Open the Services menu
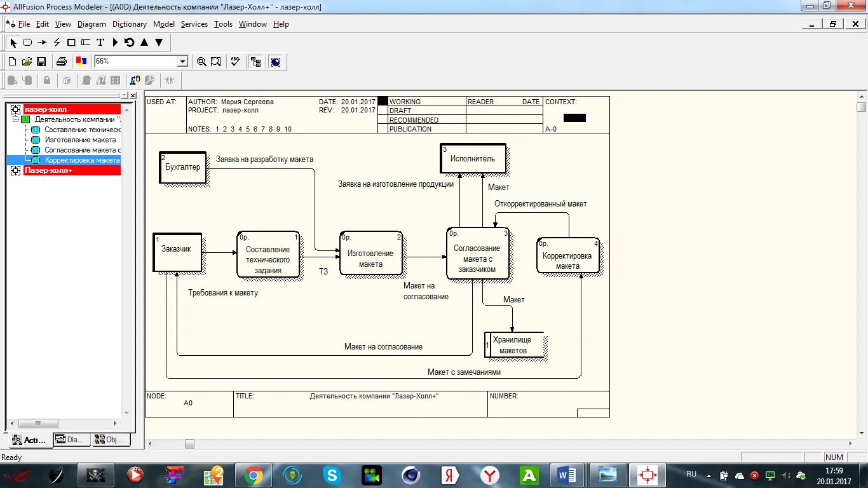Viewport: 868px width, 488px height. tap(194, 24)
